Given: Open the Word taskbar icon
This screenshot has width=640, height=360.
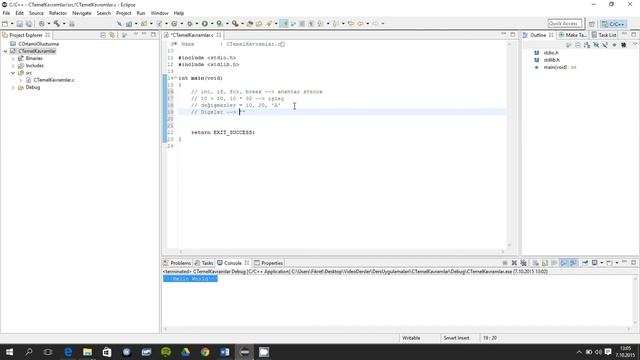Looking at the screenshot, I should pyautogui.click(x=224, y=352).
